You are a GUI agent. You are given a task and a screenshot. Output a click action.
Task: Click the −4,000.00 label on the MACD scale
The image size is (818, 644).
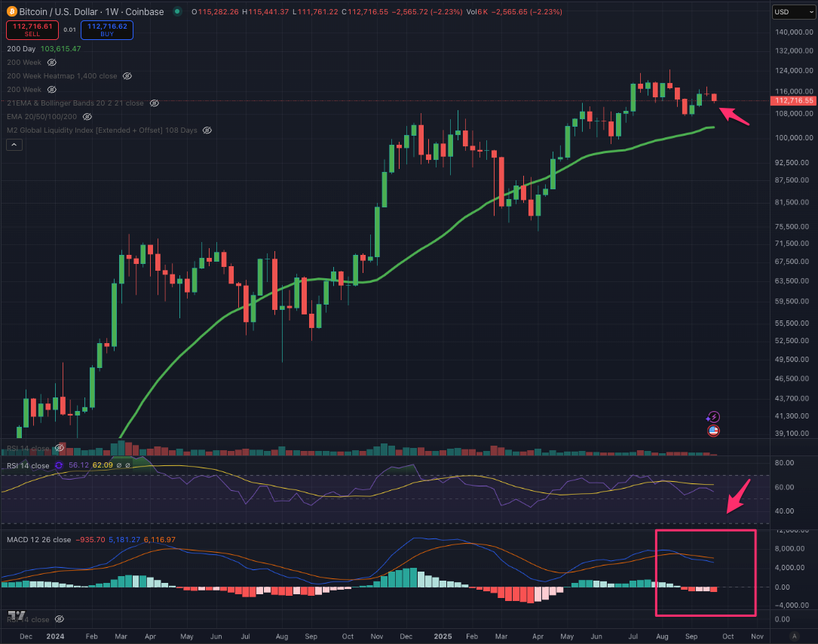click(x=790, y=606)
